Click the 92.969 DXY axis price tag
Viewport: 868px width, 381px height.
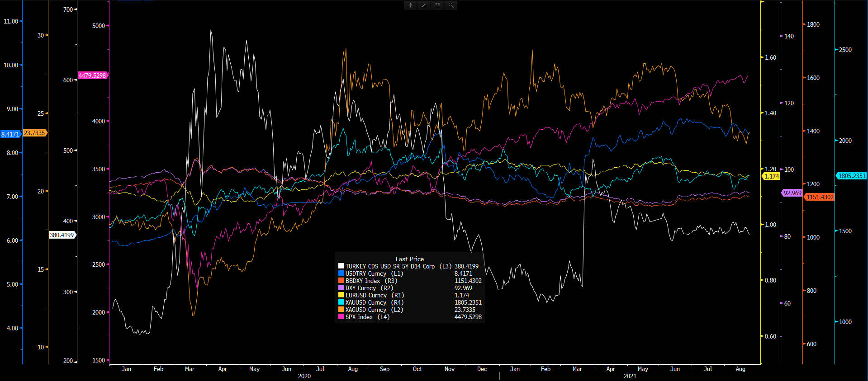(x=792, y=193)
